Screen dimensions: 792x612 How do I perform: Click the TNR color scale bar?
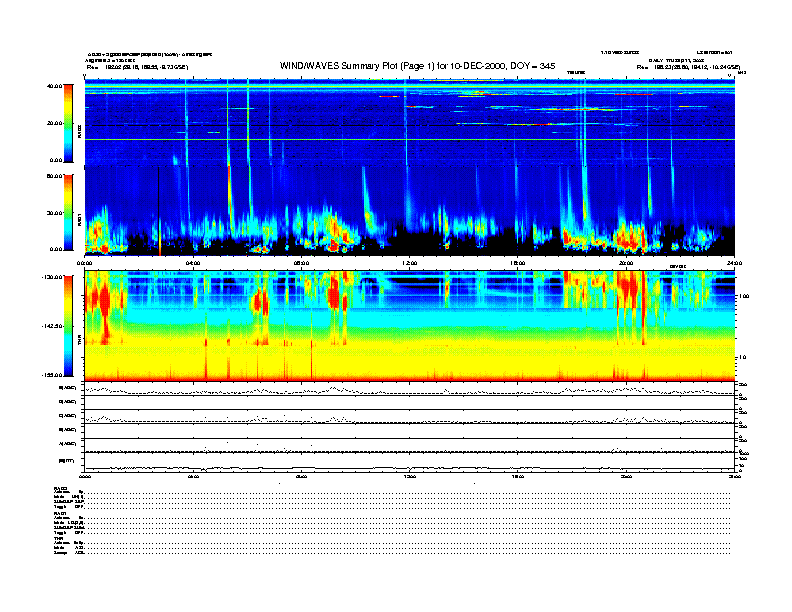point(68,326)
